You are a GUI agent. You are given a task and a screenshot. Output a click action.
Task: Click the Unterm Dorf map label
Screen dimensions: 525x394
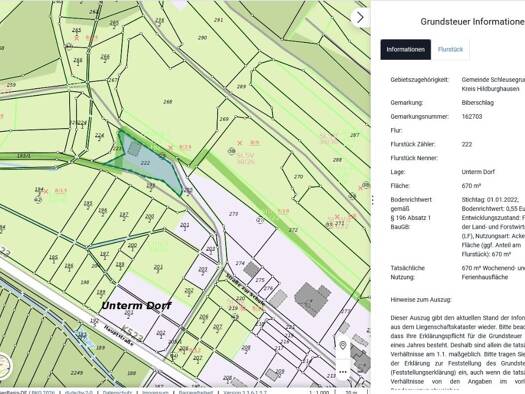pyautogui.click(x=136, y=306)
